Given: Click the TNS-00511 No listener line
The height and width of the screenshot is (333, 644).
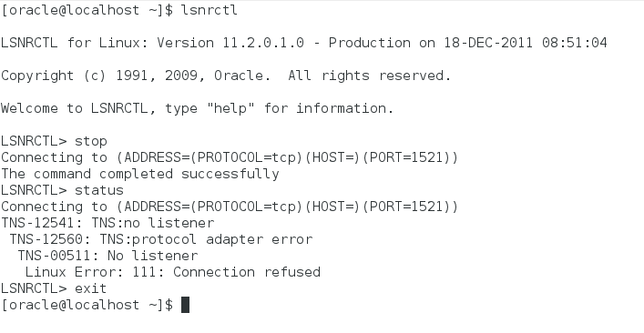Looking at the screenshot, I should point(107,256).
